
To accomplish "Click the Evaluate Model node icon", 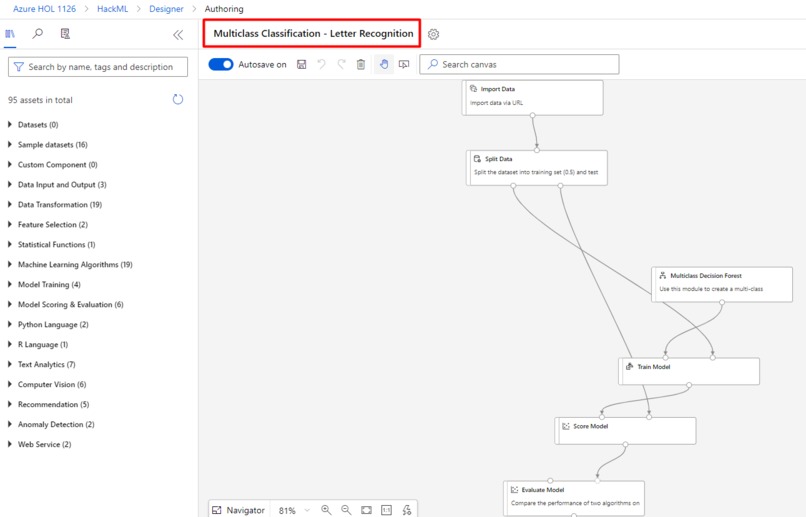I will pyautogui.click(x=514, y=490).
